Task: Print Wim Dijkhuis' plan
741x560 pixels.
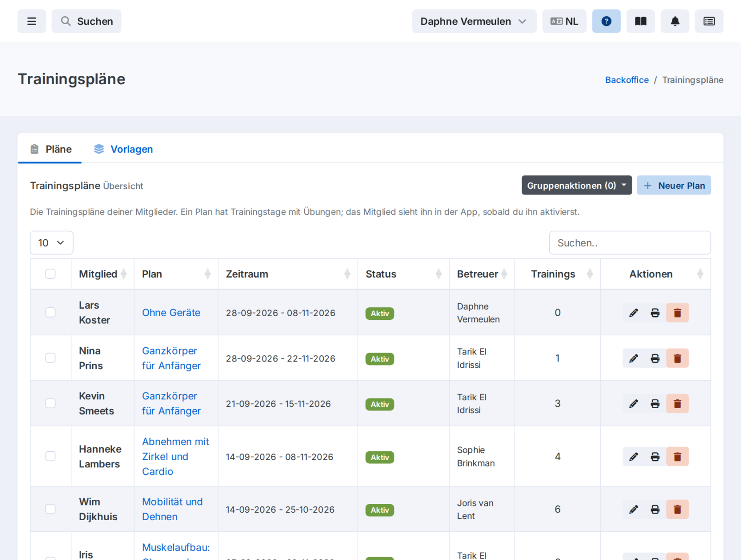Action: tap(655, 510)
